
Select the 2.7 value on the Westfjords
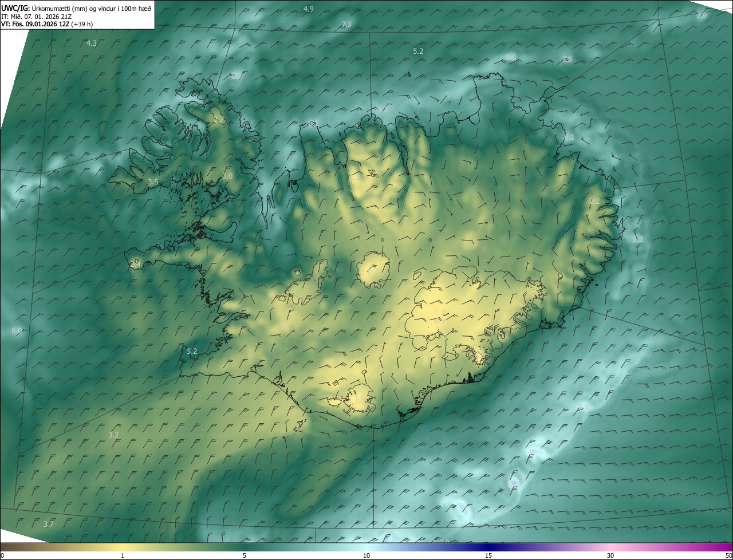point(218,119)
